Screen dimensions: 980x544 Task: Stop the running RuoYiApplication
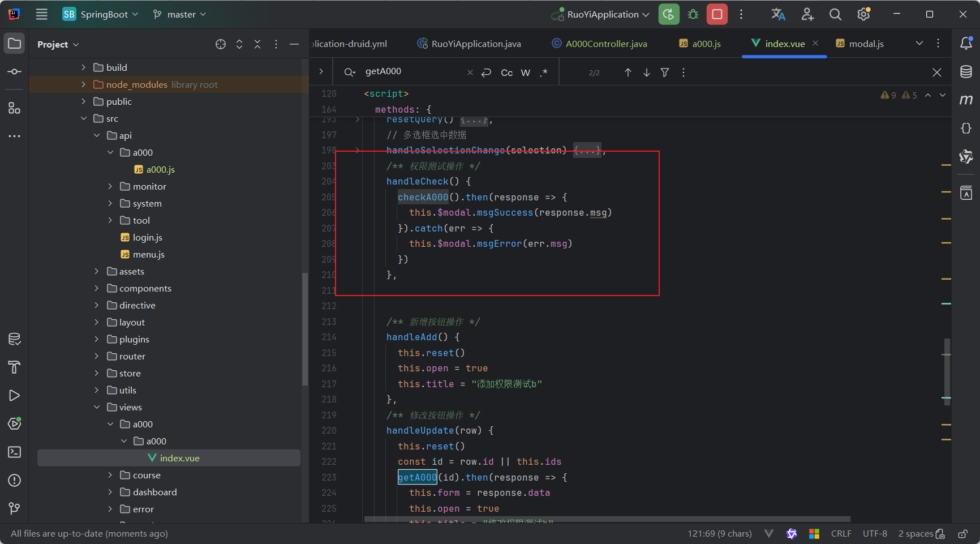click(717, 14)
